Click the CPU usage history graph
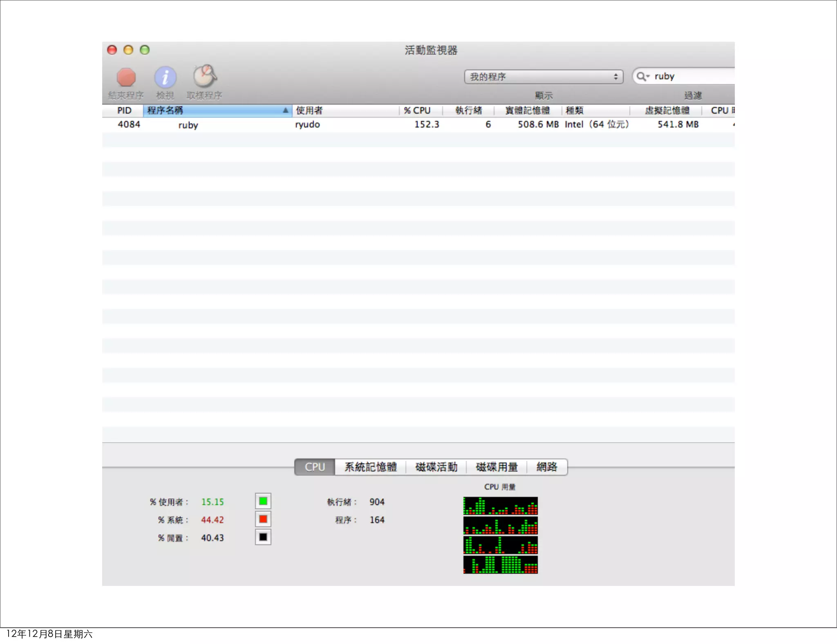 click(500, 535)
